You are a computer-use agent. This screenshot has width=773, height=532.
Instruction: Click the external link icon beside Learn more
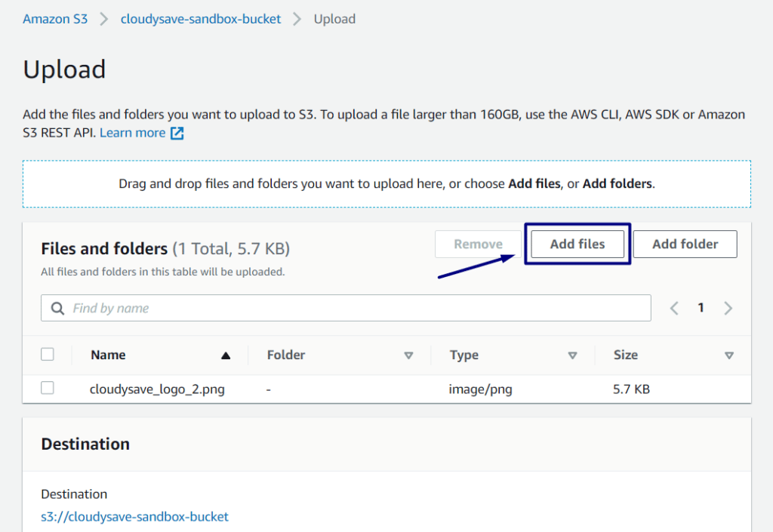[176, 132]
